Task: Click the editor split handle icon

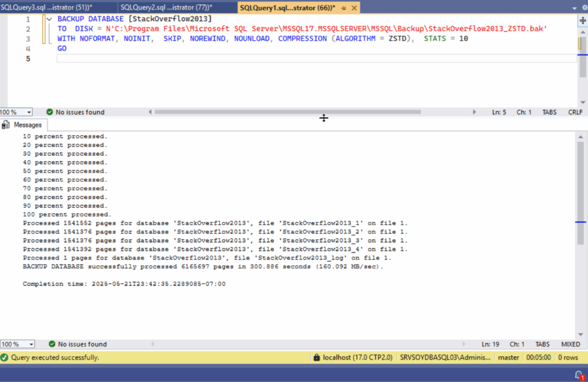Action: click(x=582, y=19)
